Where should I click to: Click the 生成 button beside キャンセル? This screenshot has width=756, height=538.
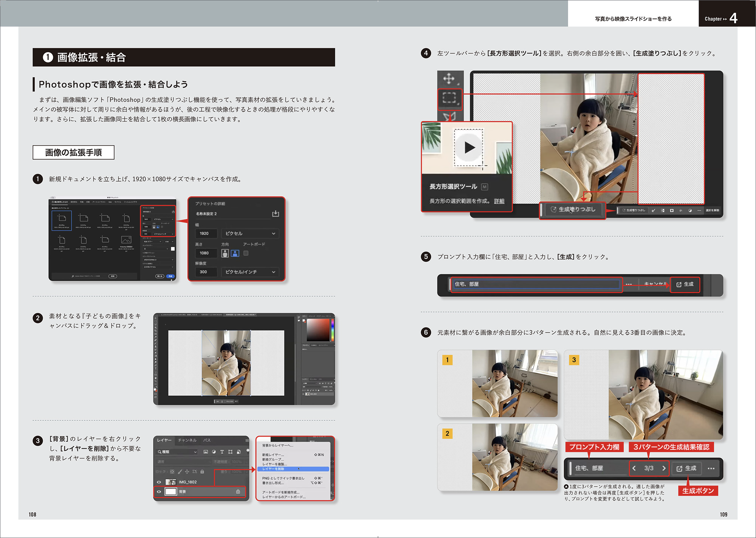click(685, 285)
